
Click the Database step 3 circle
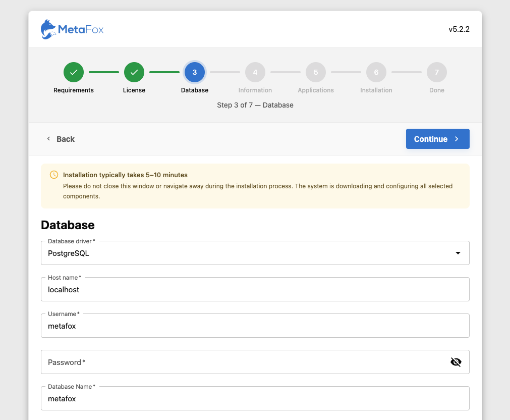(195, 72)
